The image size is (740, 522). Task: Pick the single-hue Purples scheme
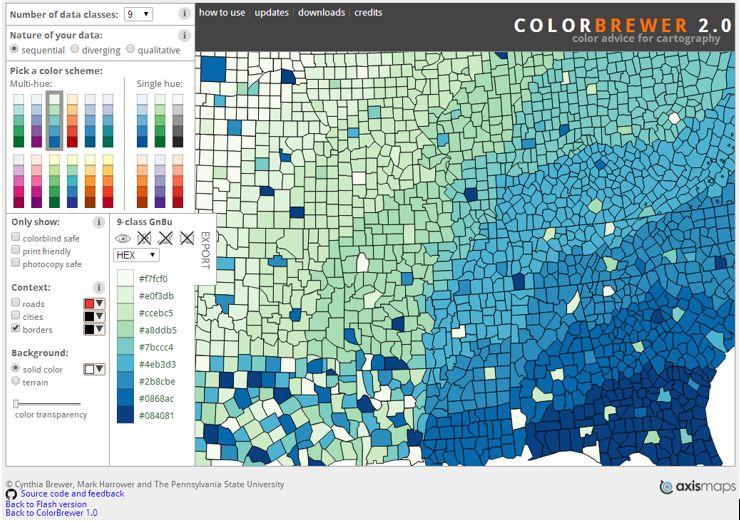click(160, 181)
